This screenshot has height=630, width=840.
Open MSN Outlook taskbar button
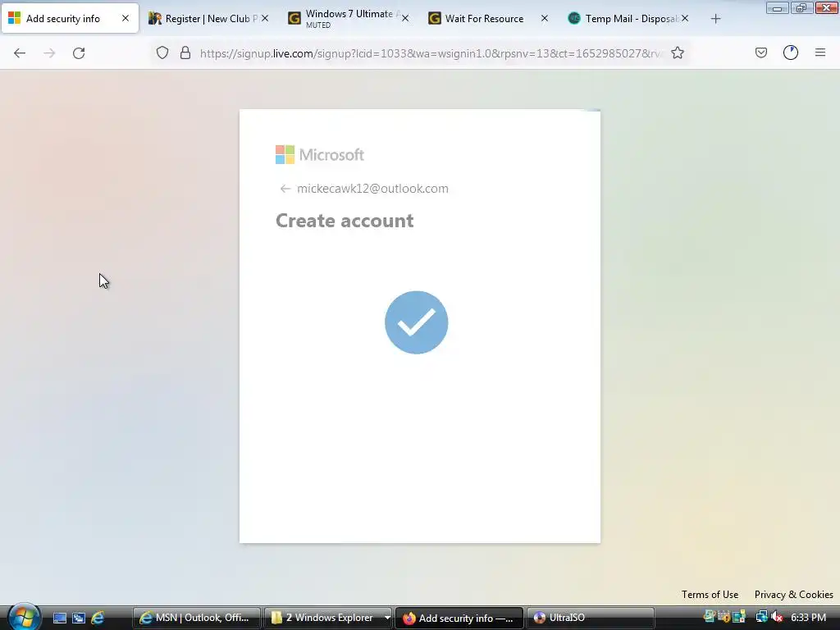(197, 618)
